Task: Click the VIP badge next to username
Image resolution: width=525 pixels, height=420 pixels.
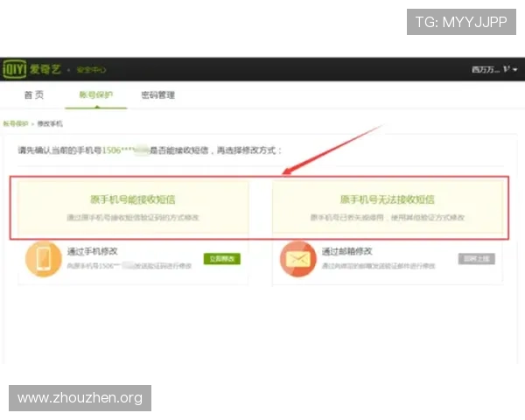Action: pyautogui.click(x=507, y=69)
